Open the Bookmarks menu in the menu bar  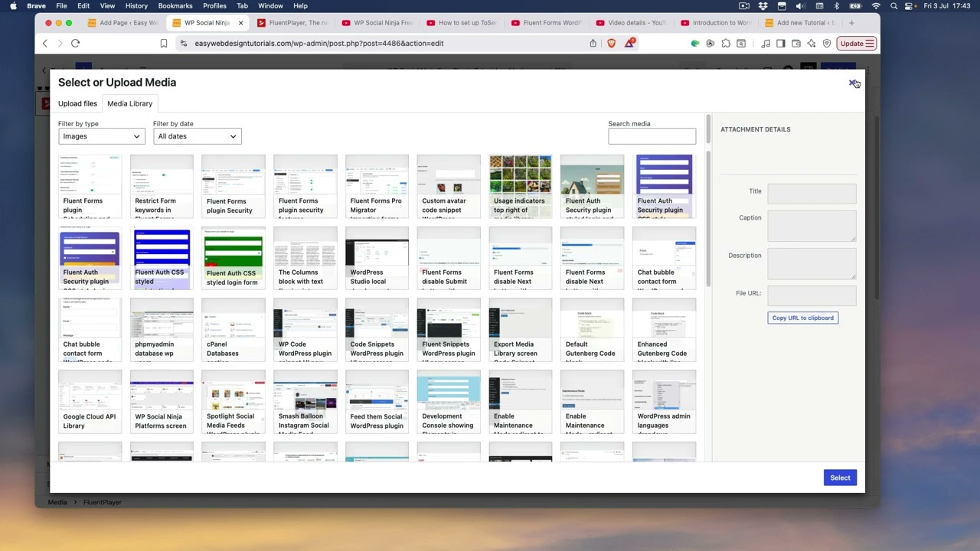tap(175, 6)
